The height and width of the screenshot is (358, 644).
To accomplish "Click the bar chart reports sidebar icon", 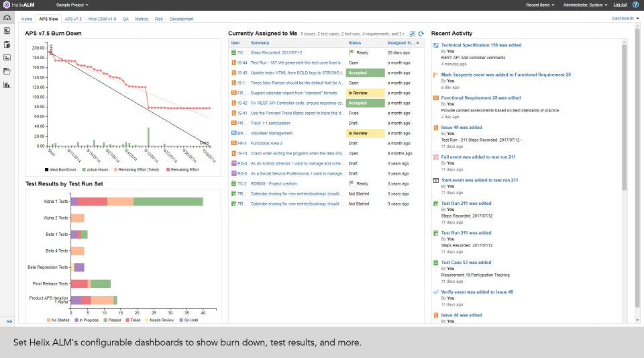I will 7,85.
